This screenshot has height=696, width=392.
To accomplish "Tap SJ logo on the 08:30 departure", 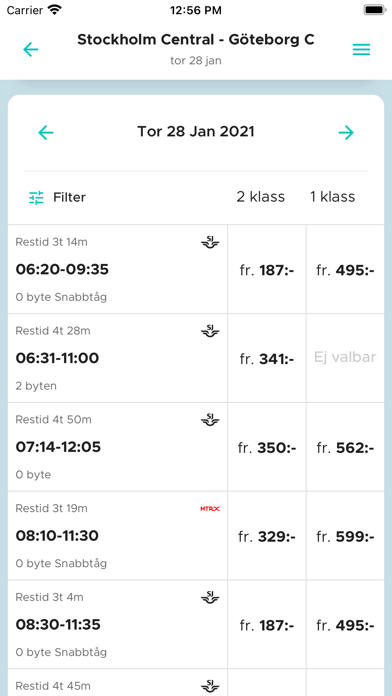I will click(210, 597).
